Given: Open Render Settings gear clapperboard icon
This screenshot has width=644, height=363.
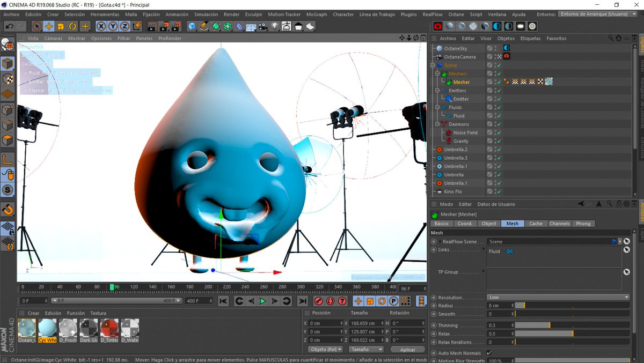Looking at the screenshot, I should point(176,26).
